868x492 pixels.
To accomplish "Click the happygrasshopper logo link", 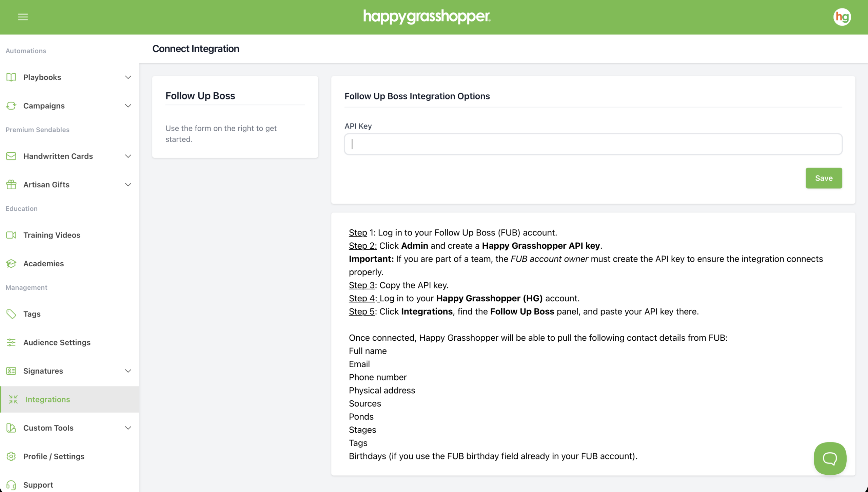I will pos(427,17).
